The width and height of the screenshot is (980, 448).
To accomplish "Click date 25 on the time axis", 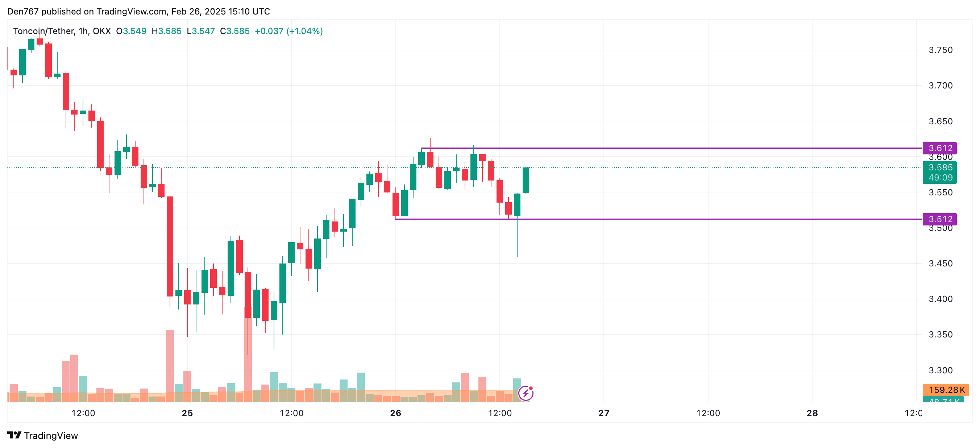I will (187, 413).
